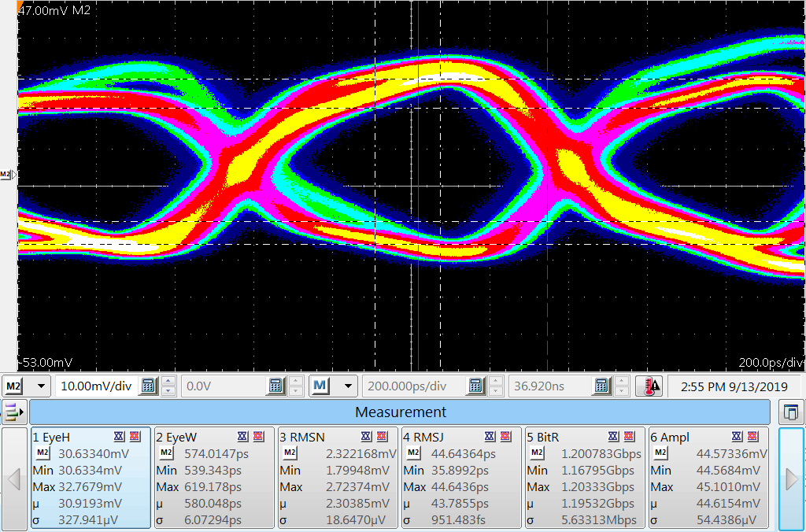Open calculator keypad for 10.00mV/div scale

pyautogui.click(x=147, y=386)
